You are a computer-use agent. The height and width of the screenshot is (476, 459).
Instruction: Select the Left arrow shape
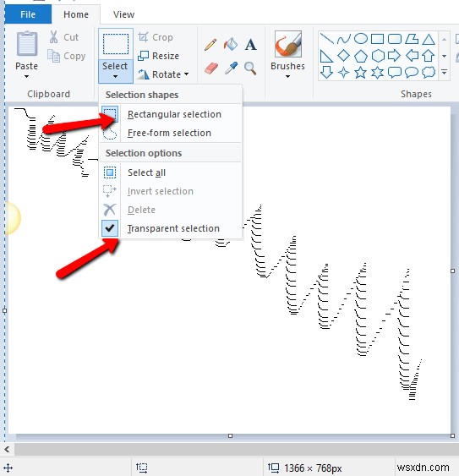(412, 56)
